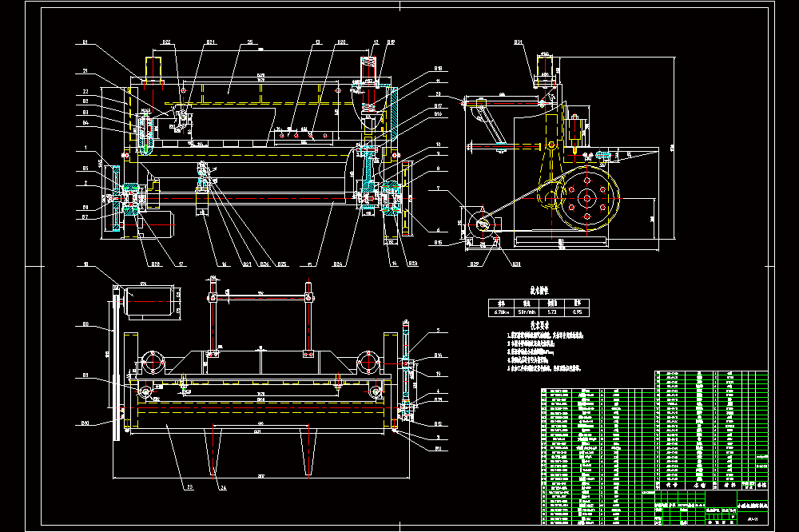Image resolution: width=799 pixels, height=532 pixels.
Task: Click the B15 balloon label
Action: [x=438, y=243]
